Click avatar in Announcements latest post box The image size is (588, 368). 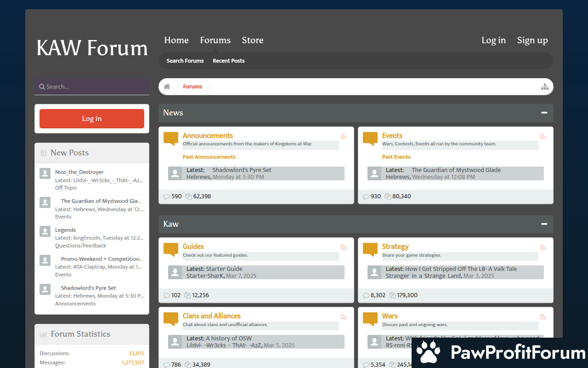175,173
